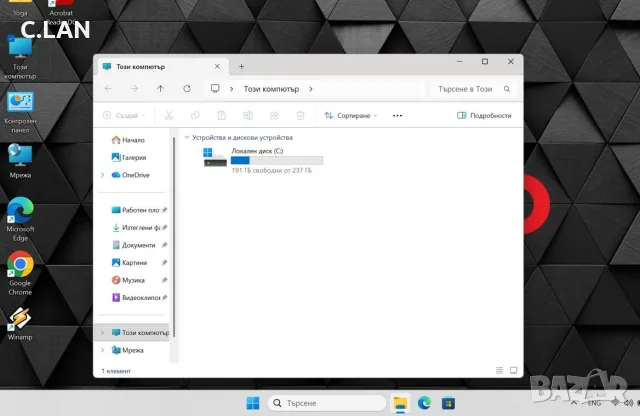Open Музика in the sidebar
Viewport: 640px width, 416px height.
pos(139,280)
